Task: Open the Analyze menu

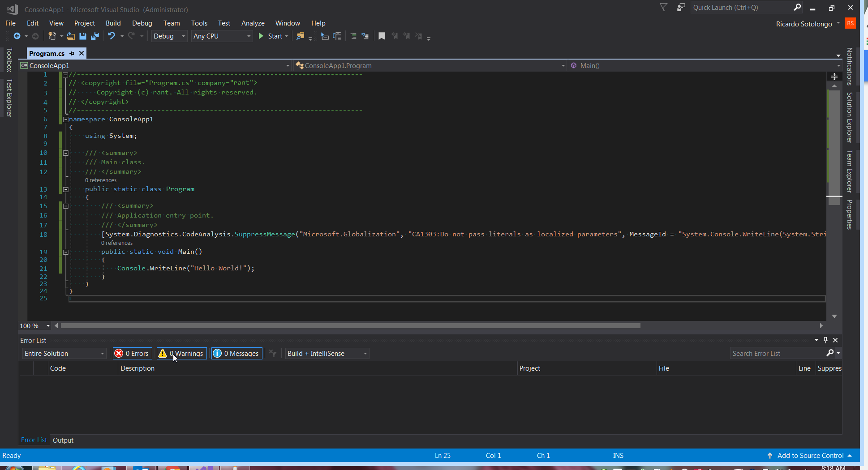Action: 253,23
